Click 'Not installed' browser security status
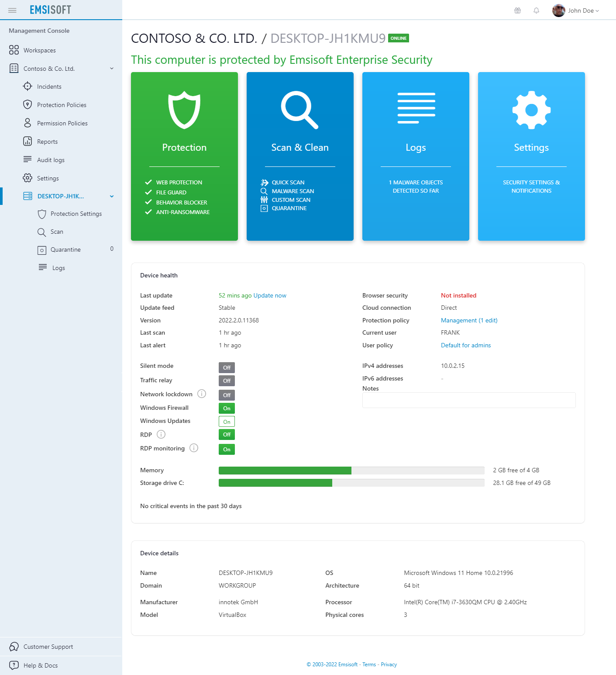 click(458, 295)
